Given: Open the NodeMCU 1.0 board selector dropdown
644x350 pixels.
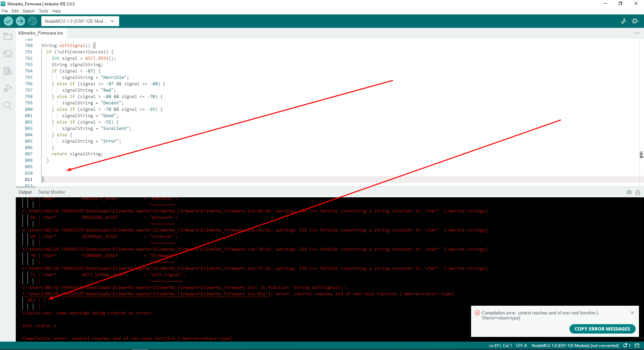Looking at the screenshot, I should click(80, 21).
